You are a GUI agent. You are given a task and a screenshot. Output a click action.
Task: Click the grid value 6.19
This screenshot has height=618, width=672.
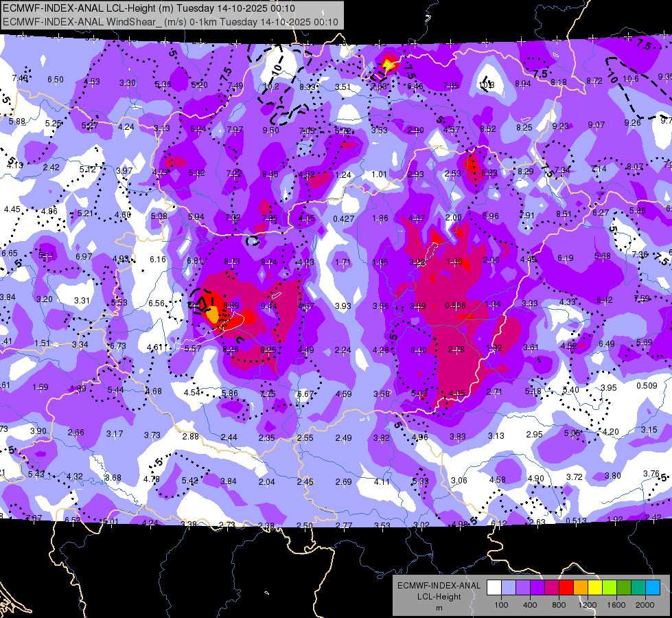pyautogui.click(x=566, y=257)
